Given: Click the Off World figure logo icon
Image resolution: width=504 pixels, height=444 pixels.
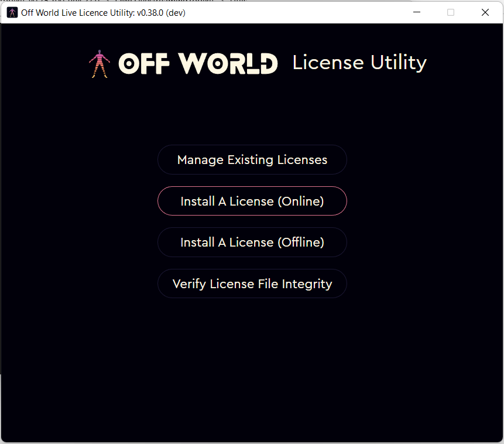Looking at the screenshot, I should [x=100, y=64].
